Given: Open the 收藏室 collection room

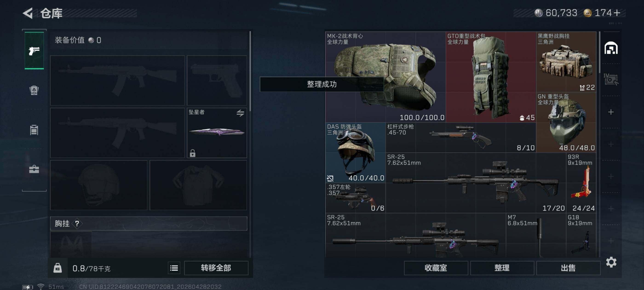Looking at the screenshot, I should [x=436, y=268].
